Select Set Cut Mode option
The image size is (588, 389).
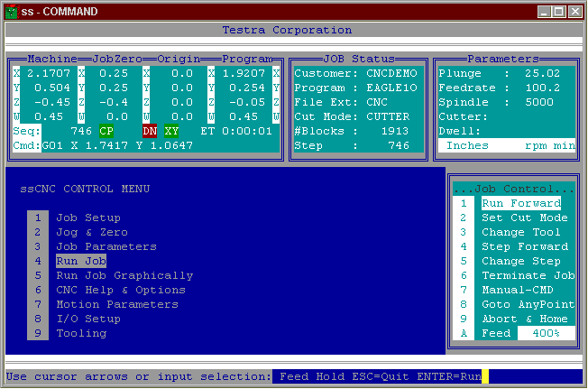(524, 218)
